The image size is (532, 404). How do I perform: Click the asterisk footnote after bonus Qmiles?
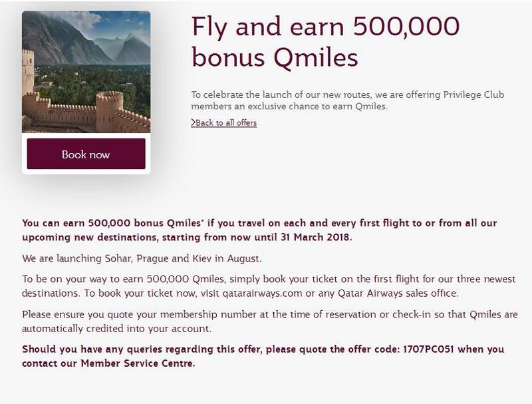point(203,221)
